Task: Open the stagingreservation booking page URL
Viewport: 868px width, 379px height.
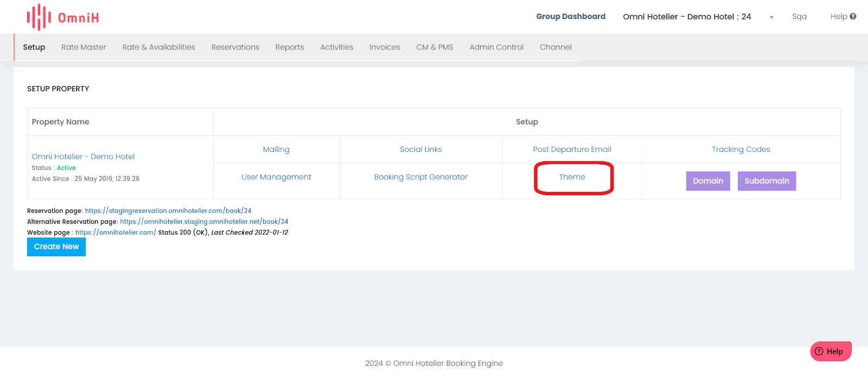Action: 168,211
